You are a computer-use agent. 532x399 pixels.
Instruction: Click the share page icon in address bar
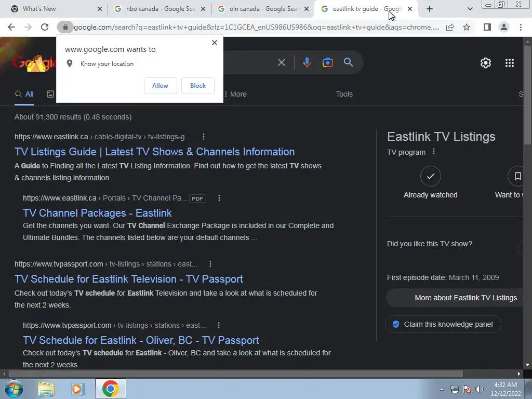pyautogui.click(x=450, y=27)
